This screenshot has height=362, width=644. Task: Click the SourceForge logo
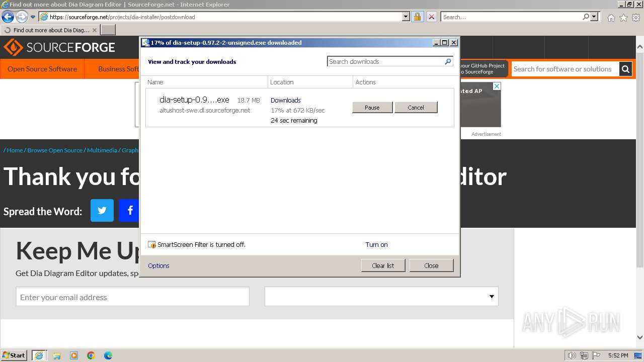point(59,48)
